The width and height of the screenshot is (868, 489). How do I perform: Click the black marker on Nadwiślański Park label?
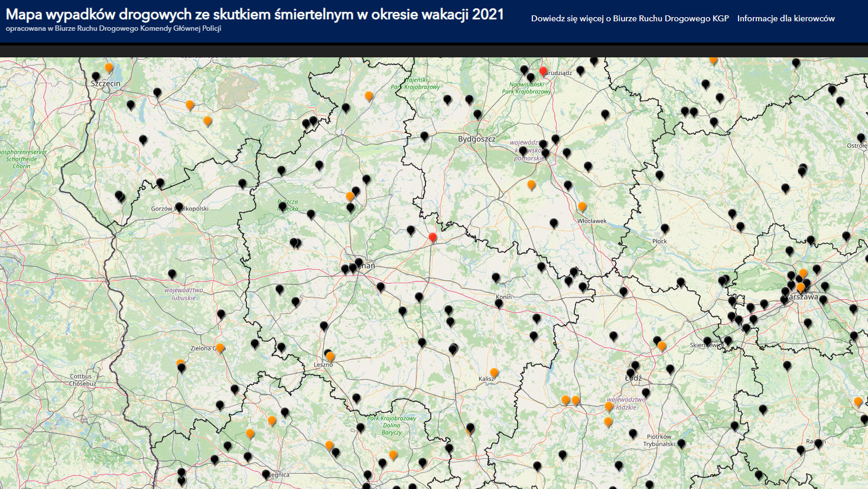530,77
